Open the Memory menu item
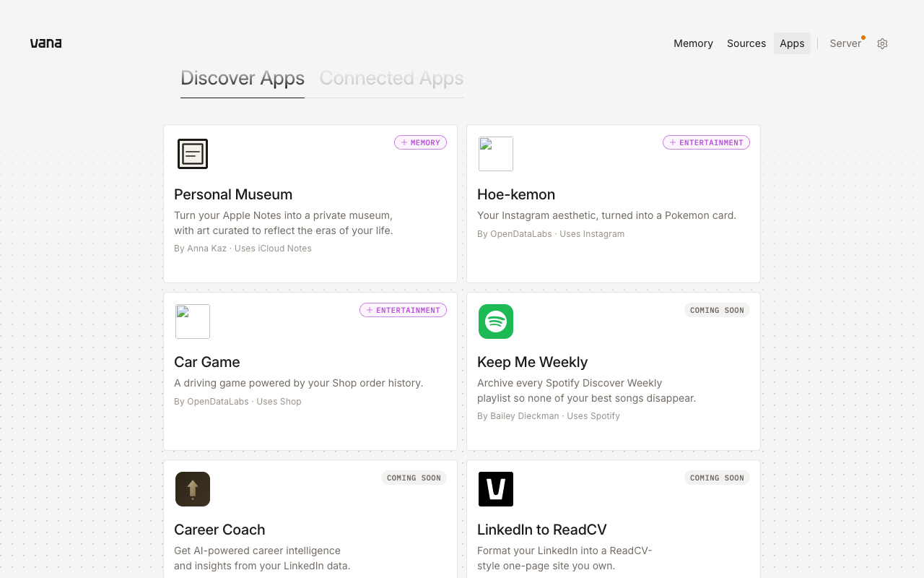The image size is (924, 578). pos(693,43)
